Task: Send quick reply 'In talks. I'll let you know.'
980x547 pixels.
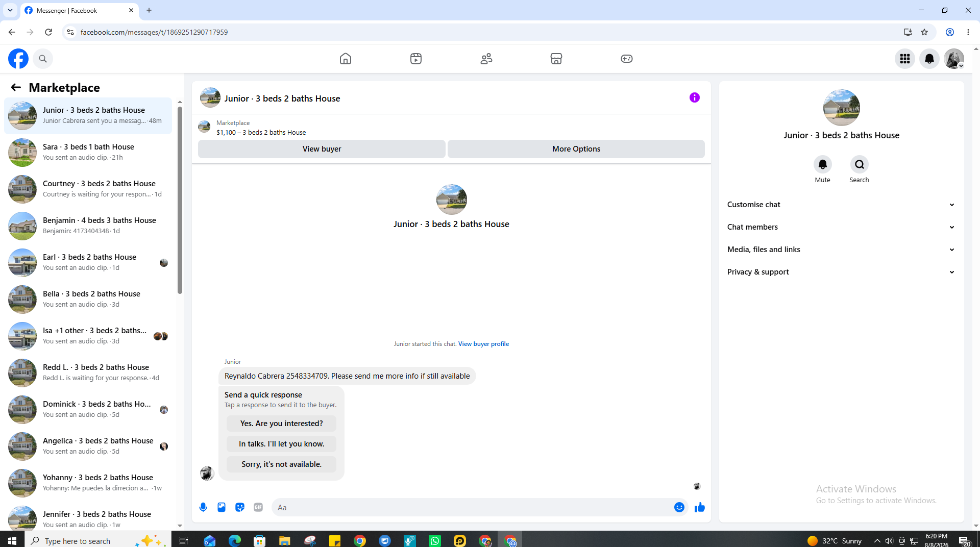Action: pos(281,444)
